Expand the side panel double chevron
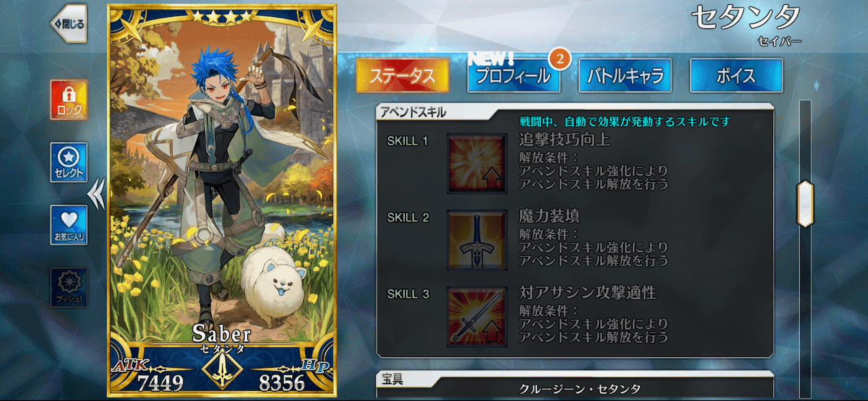This screenshot has height=401, width=868. coord(97,194)
